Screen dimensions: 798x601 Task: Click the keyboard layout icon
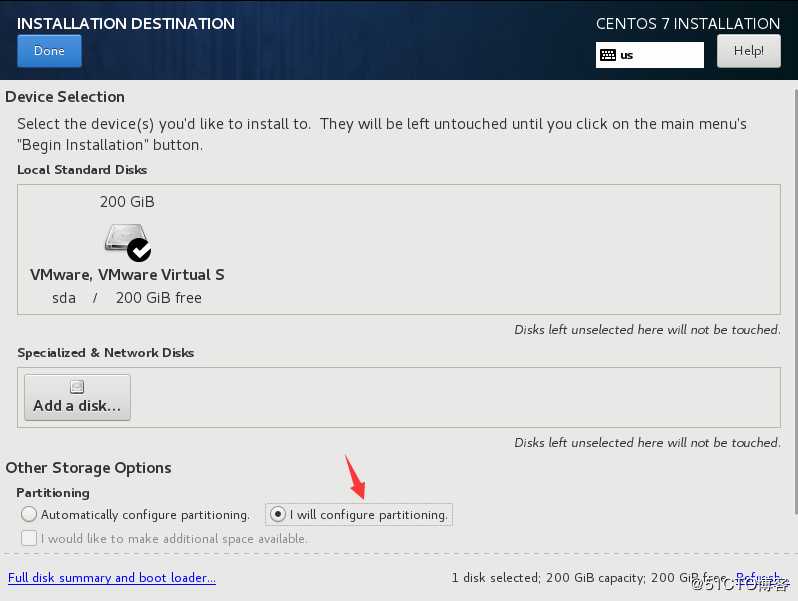point(608,55)
